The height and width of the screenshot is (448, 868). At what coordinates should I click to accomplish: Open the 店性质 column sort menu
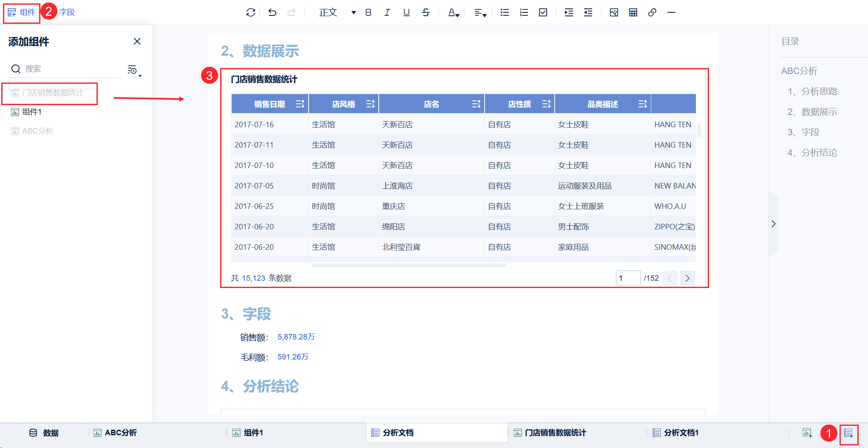[546, 104]
